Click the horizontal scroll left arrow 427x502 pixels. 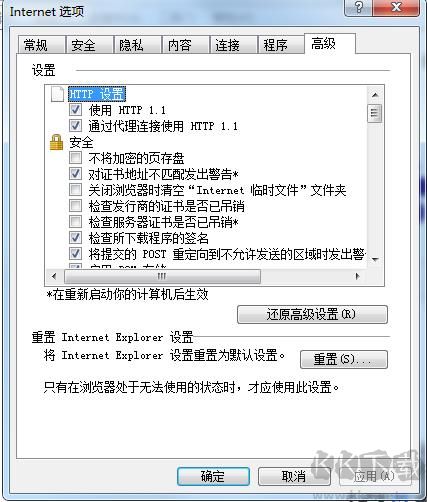point(54,276)
